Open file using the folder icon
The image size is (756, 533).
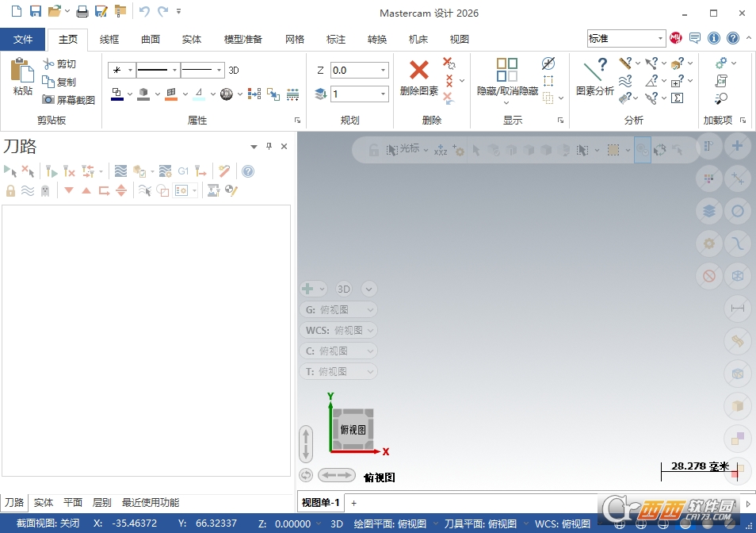click(55, 11)
